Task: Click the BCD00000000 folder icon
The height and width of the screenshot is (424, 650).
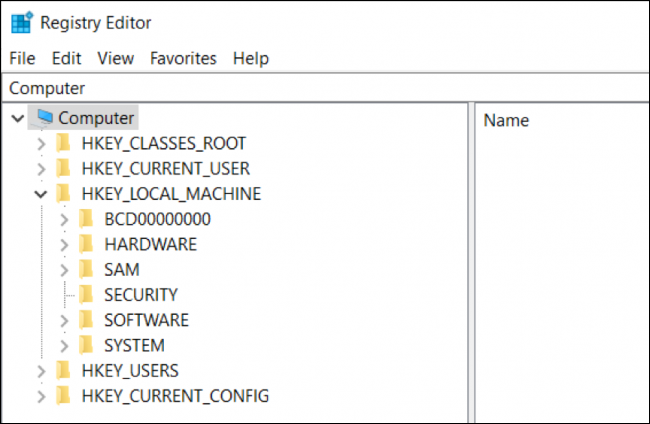Action: click(87, 219)
